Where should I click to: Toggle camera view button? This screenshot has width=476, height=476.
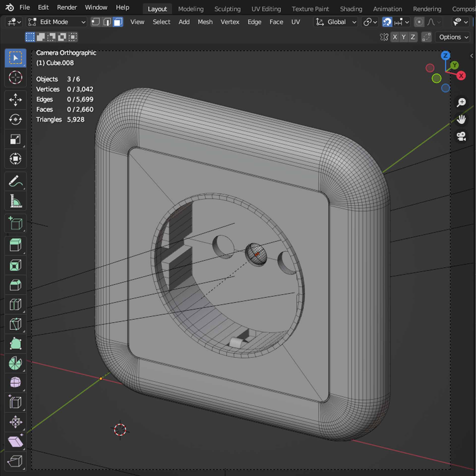(461, 136)
